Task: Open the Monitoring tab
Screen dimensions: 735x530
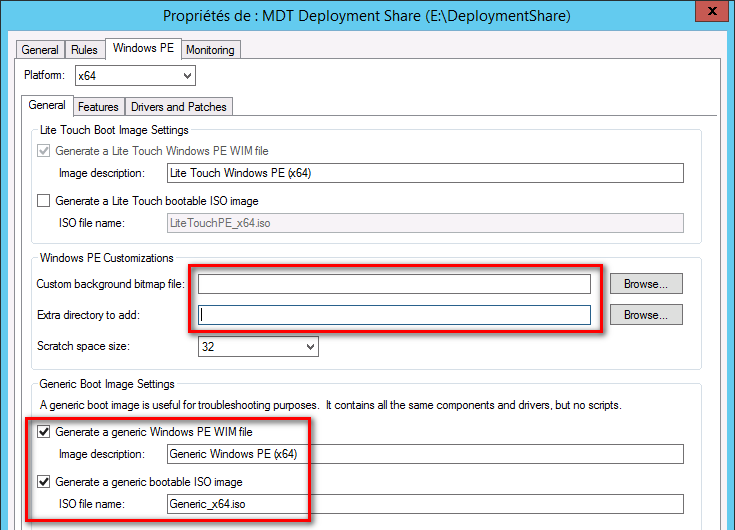Action: 210,50
